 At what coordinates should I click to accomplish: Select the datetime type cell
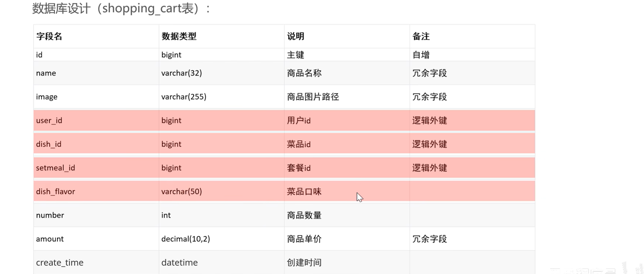221,262
